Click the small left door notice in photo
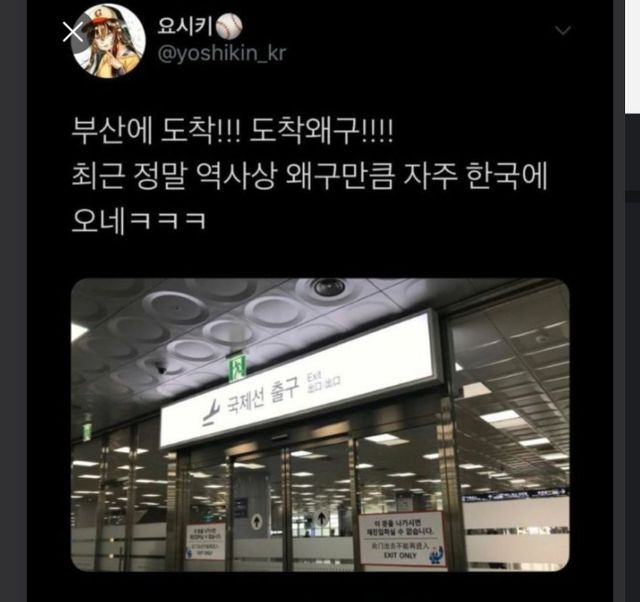Image resolution: width=640 pixels, height=602 pixels. coord(205,541)
